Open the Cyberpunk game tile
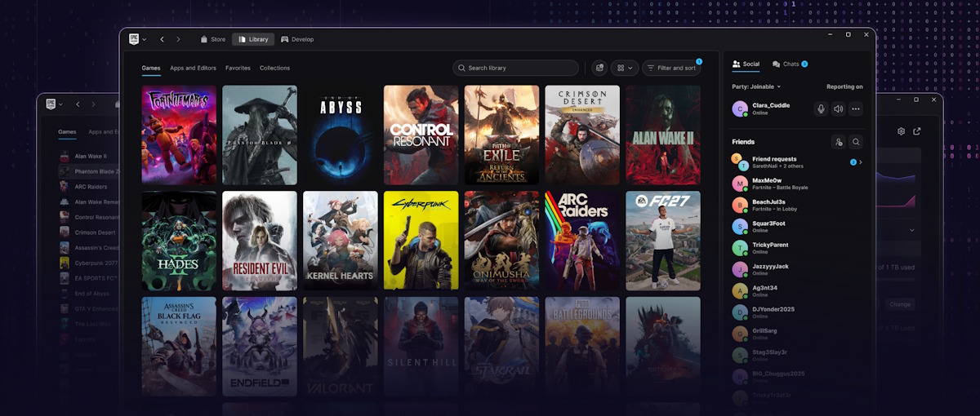Screen dimensions: 980x416 pos(421,241)
